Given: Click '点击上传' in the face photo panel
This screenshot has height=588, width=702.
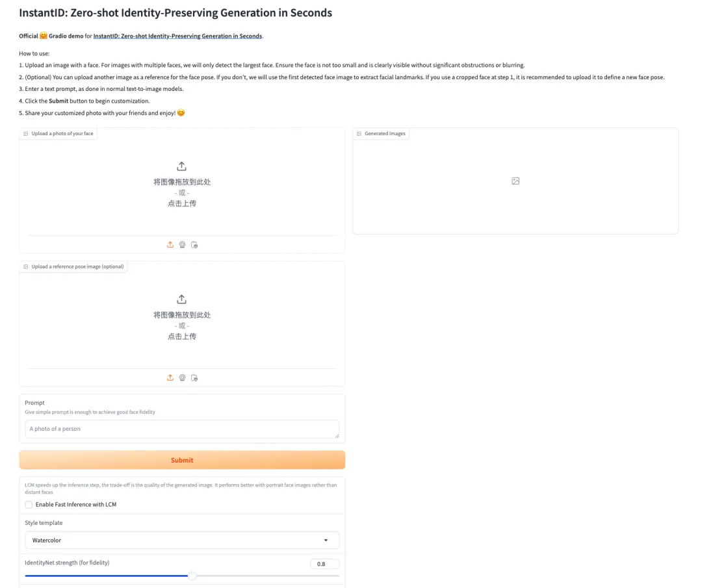Looking at the screenshot, I should (182, 203).
